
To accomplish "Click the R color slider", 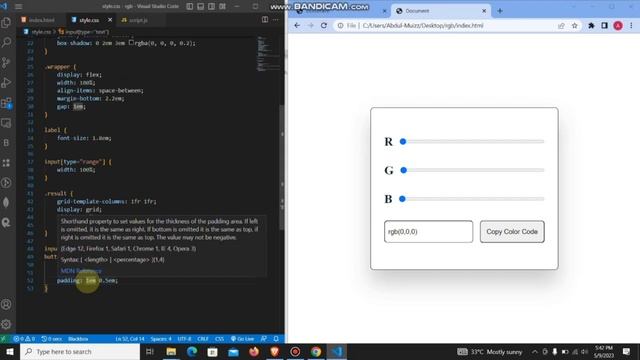I will 472,142.
